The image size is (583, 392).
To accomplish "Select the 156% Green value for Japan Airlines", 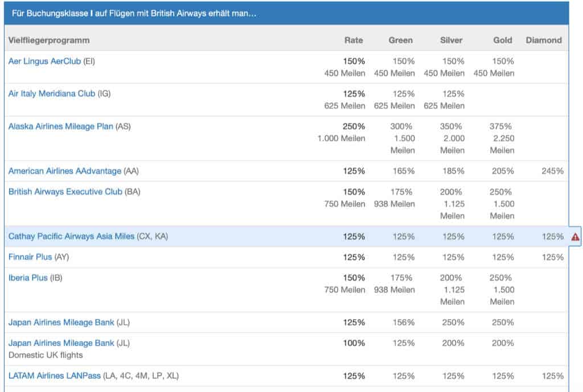I will tap(404, 322).
